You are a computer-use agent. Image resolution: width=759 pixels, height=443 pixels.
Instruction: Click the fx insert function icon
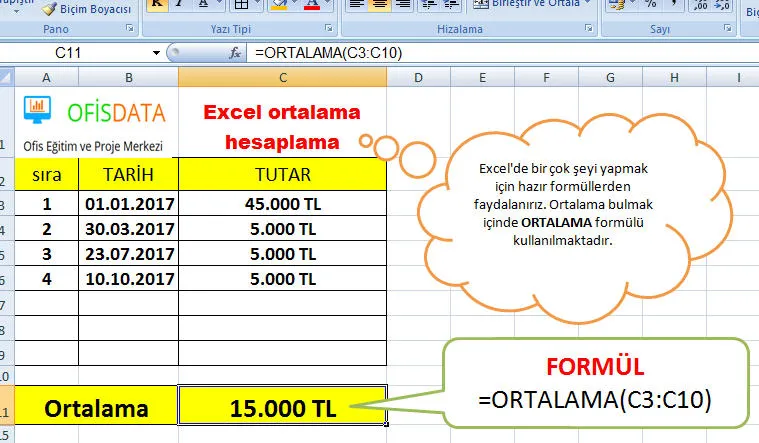pos(236,52)
